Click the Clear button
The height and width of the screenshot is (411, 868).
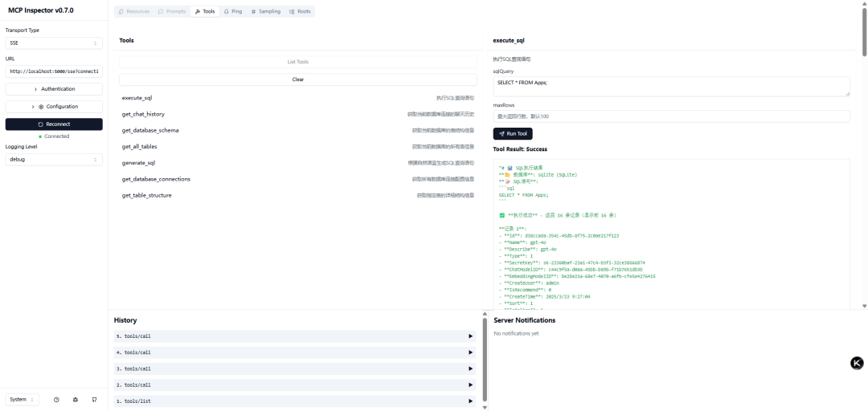point(298,79)
